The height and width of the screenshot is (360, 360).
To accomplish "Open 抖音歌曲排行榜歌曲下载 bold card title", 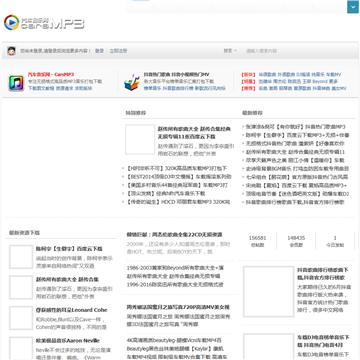I will pos(323,274).
